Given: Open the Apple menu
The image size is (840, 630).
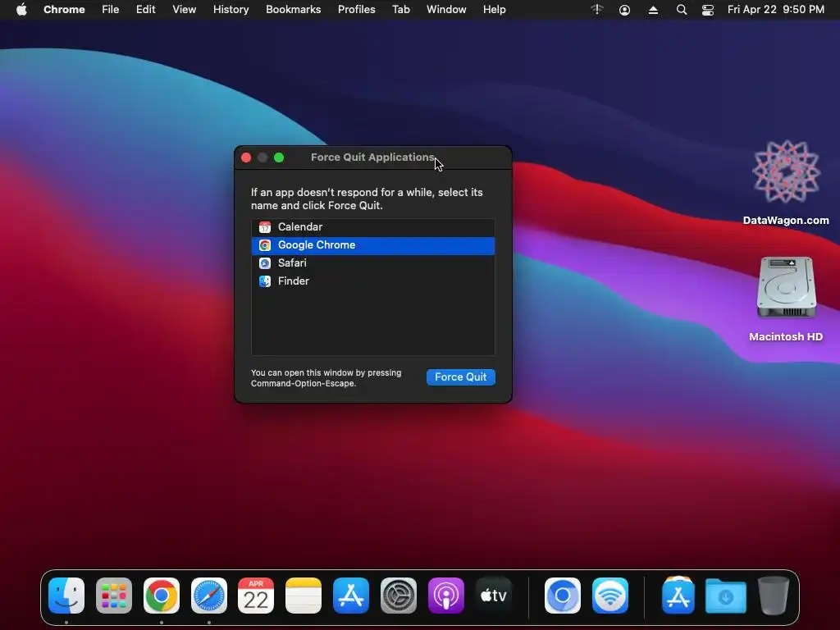Looking at the screenshot, I should click(21, 10).
